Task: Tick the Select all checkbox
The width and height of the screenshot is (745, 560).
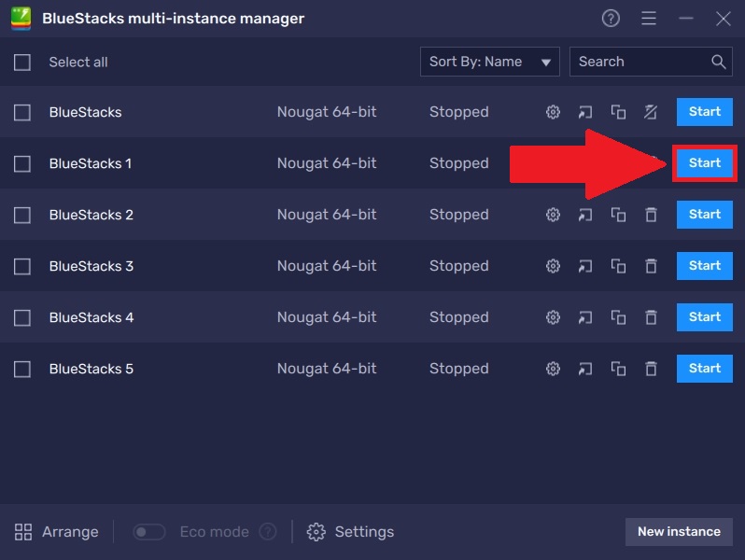Action: [x=22, y=63]
